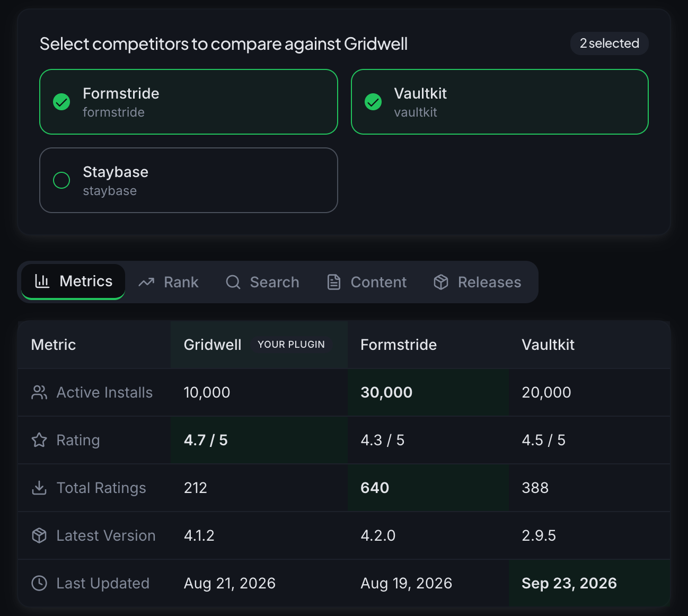Click Gridwell's 212 total ratings value
The width and height of the screenshot is (688, 616).
[196, 488]
